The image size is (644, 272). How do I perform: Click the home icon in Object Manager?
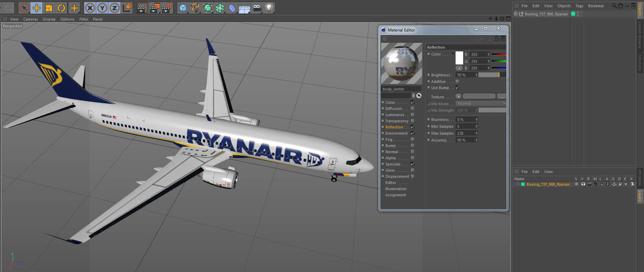(620, 5)
